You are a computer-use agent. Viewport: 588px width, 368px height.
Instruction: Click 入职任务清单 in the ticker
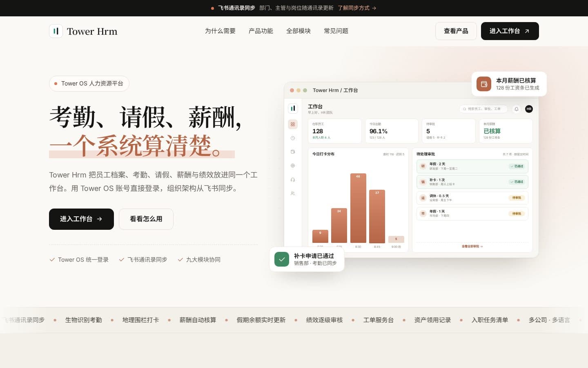490,320
